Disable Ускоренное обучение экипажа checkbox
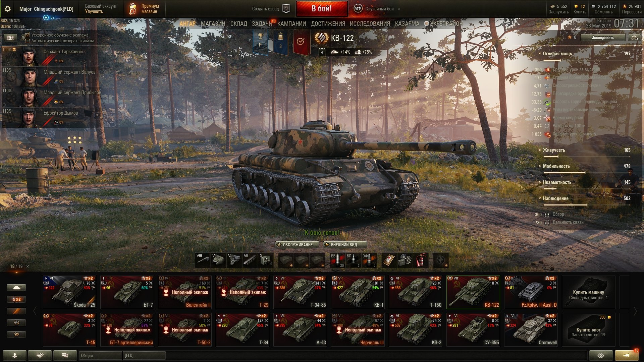 point(28,35)
